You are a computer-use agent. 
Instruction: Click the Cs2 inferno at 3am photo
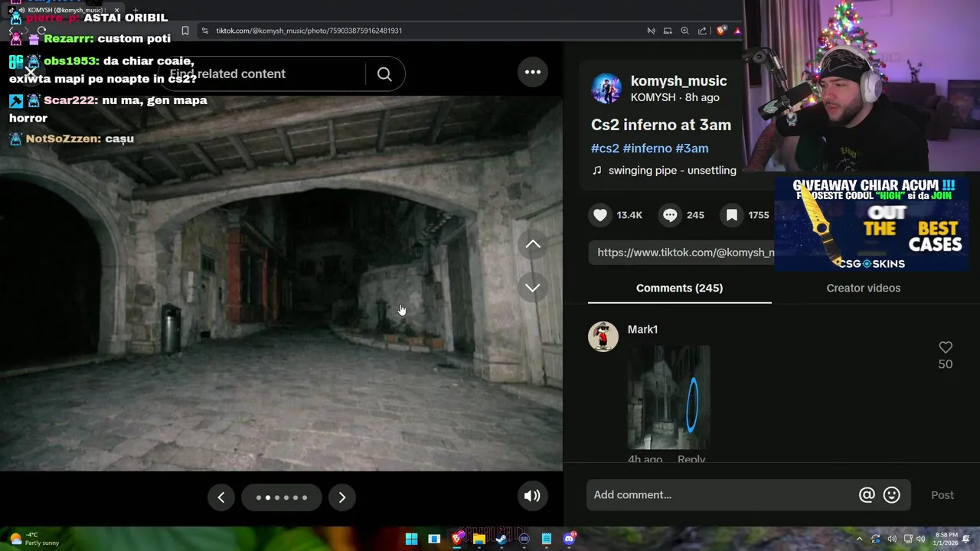click(x=281, y=283)
